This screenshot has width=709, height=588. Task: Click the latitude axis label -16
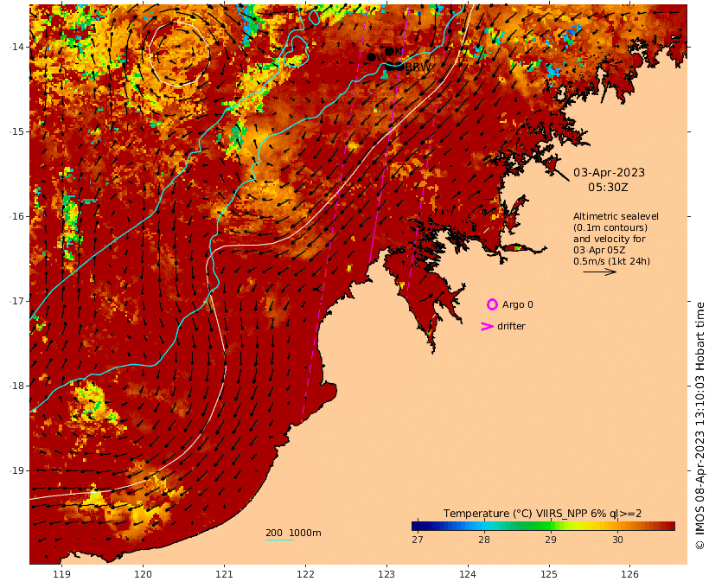click(18, 216)
